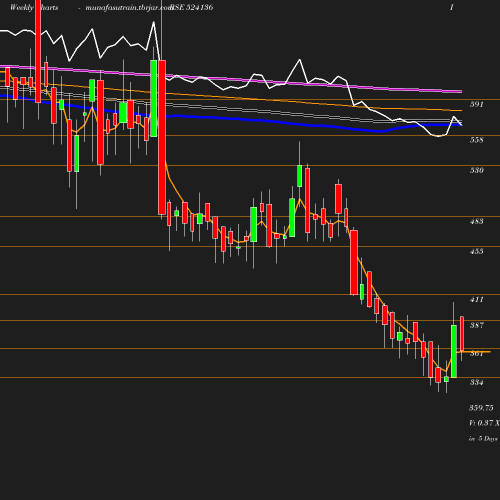
Task: Click the 'in 5 Days' text
Action: tap(483, 439)
